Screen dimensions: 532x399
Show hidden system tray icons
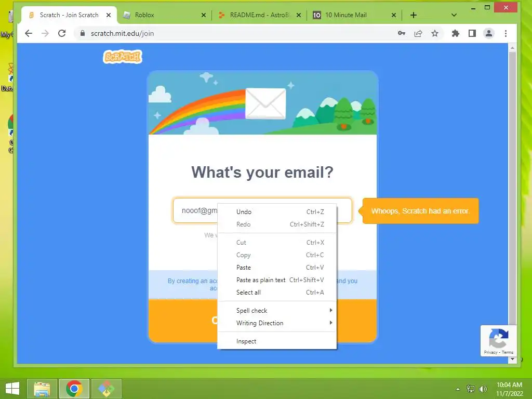coord(458,389)
